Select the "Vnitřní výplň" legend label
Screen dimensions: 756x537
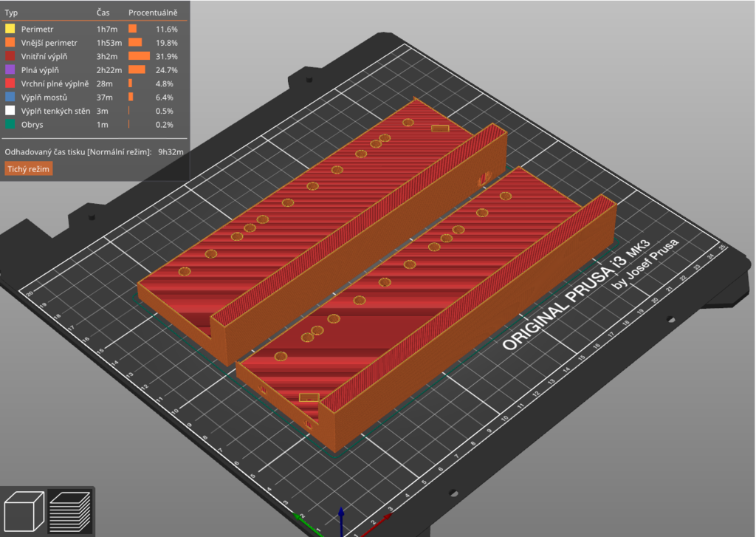(x=44, y=56)
